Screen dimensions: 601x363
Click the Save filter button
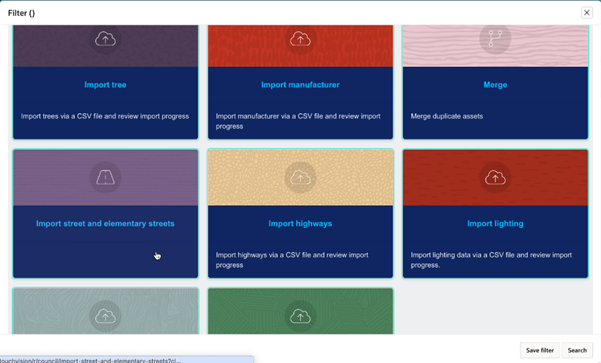pyautogui.click(x=540, y=350)
